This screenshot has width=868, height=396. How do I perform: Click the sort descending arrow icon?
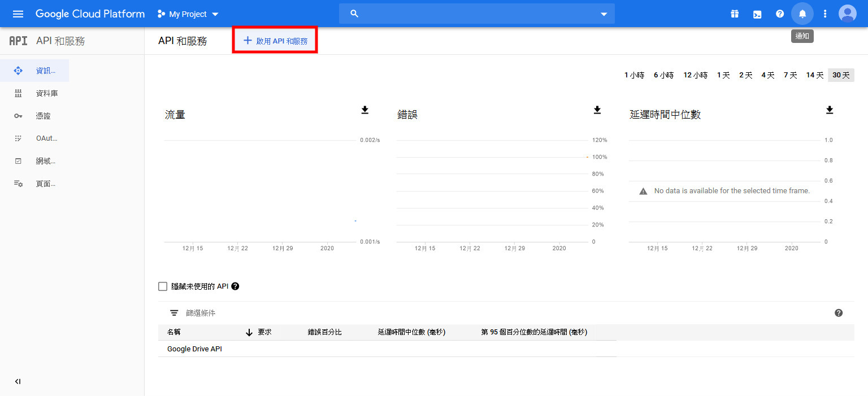pos(249,332)
